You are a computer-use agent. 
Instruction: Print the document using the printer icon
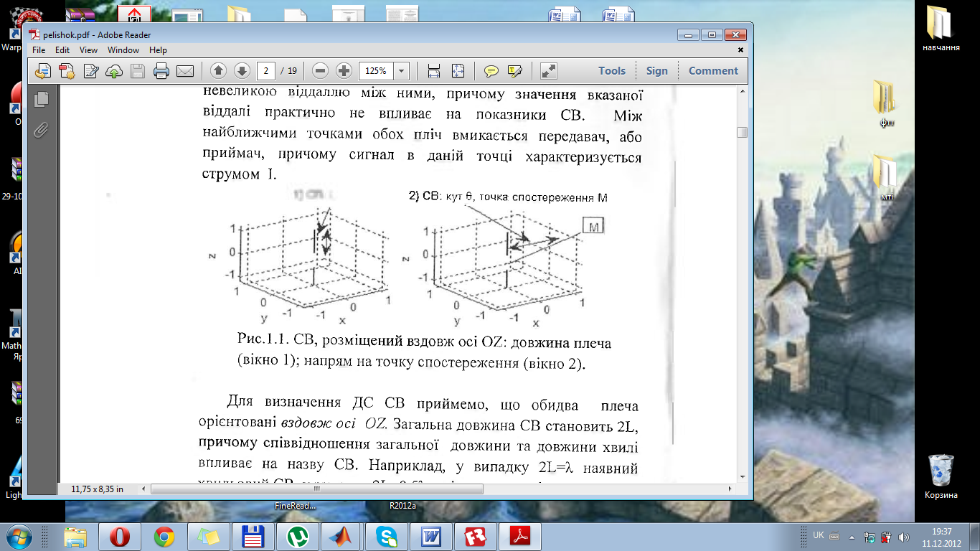161,71
